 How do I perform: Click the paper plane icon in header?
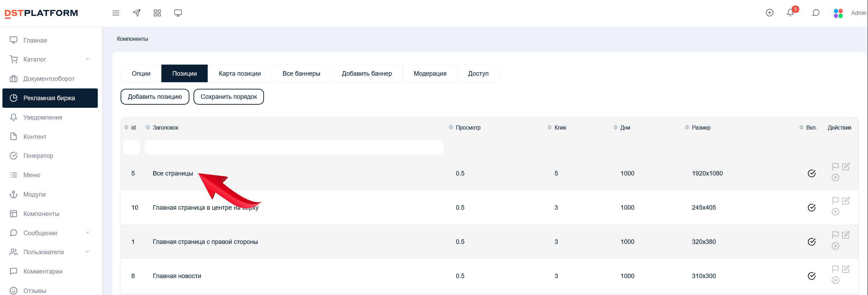click(136, 13)
